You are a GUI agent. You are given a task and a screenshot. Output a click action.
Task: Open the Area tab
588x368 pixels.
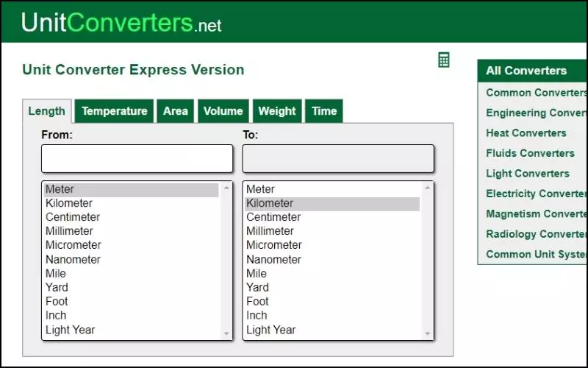(175, 111)
